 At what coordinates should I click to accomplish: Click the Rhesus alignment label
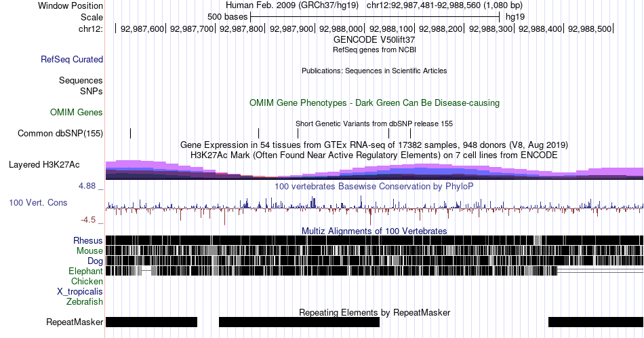(88, 240)
